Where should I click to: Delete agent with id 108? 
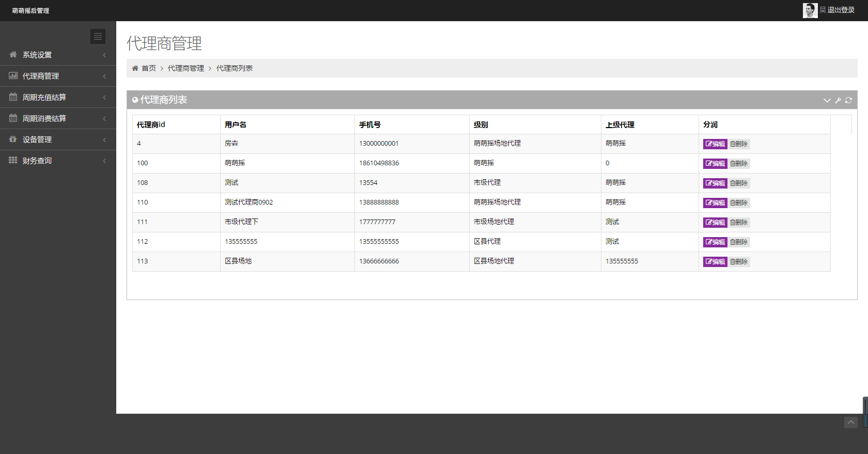pos(739,183)
